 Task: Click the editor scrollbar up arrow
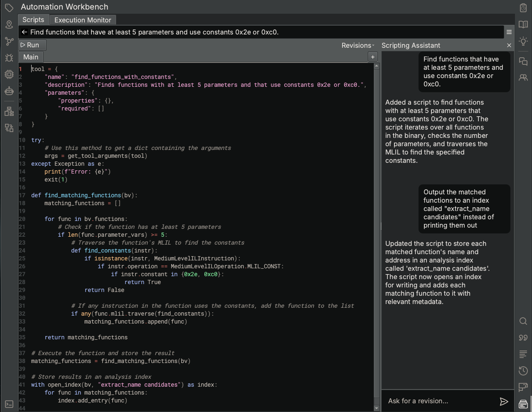[377, 66]
